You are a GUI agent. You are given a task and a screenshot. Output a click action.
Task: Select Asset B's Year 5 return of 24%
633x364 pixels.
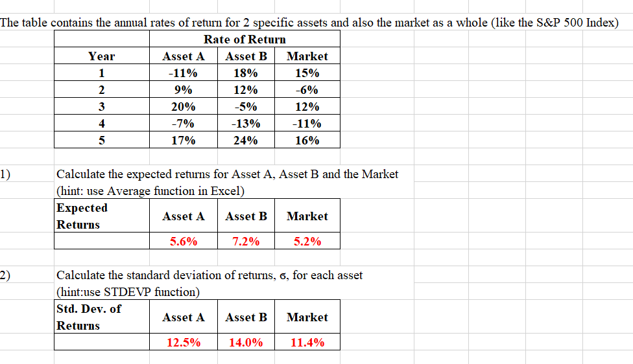pyautogui.click(x=246, y=140)
